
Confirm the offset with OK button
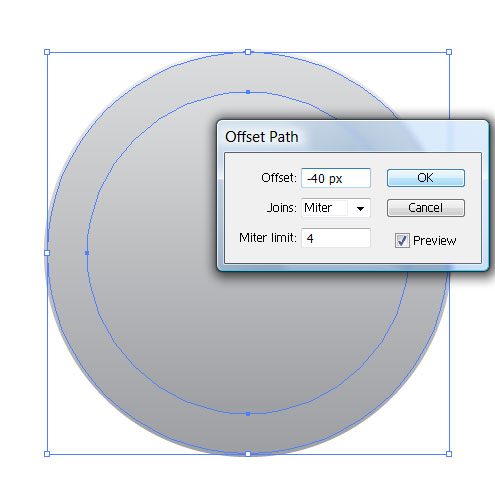426,178
